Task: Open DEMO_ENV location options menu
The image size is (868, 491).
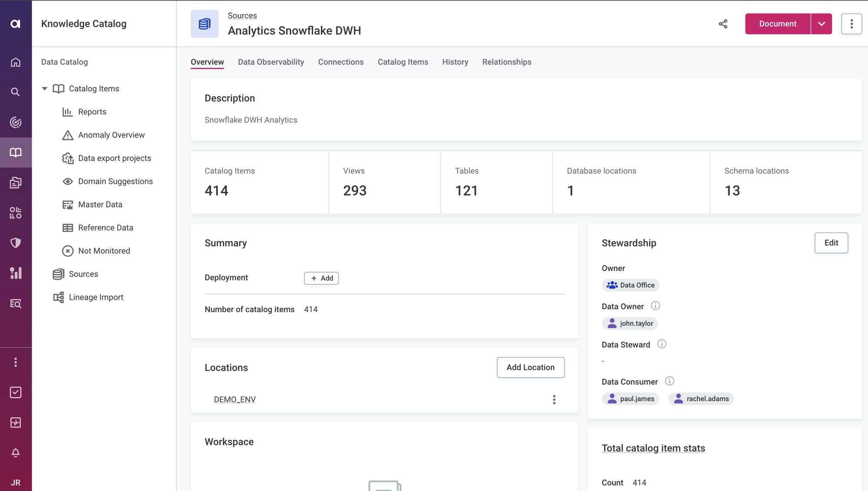Action: [554, 399]
